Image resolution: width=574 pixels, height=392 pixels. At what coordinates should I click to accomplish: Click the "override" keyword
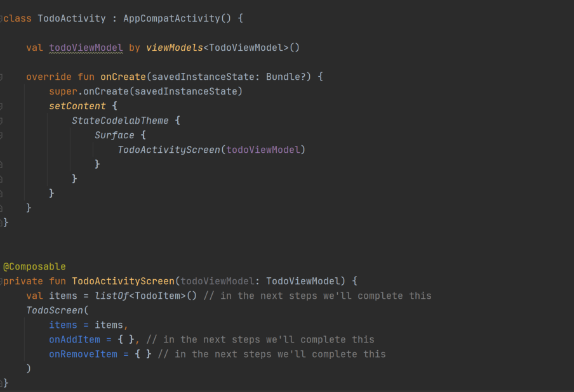(49, 77)
